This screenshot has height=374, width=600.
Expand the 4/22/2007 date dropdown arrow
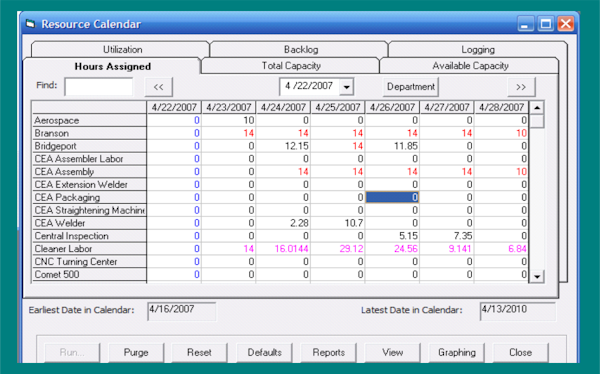click(346, 87)
